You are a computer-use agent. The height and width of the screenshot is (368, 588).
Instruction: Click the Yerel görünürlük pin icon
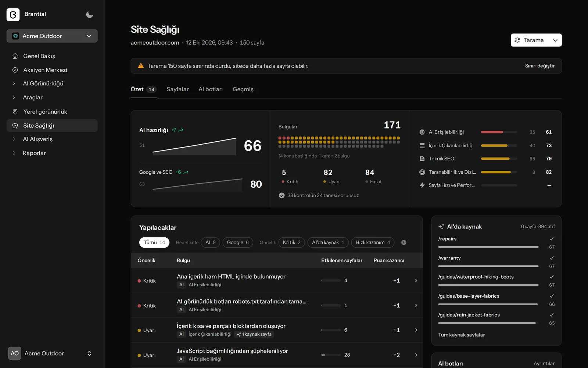pos(15,112)
